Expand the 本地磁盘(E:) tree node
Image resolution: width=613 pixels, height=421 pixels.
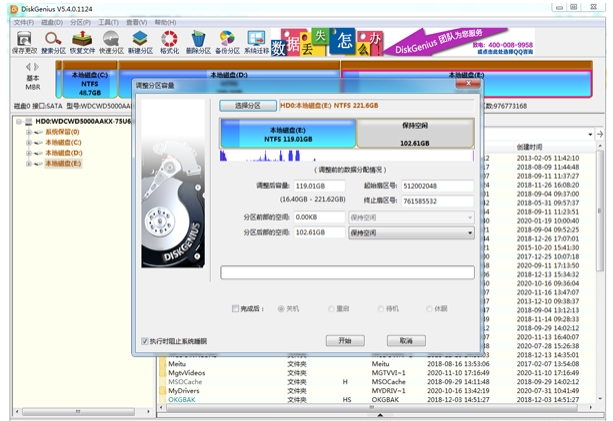(x=29, y=164)
